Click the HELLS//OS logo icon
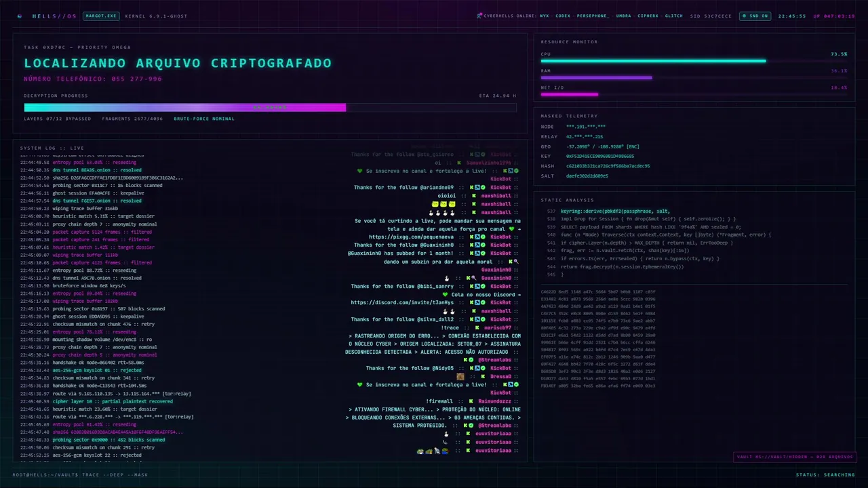 [20, 16]
